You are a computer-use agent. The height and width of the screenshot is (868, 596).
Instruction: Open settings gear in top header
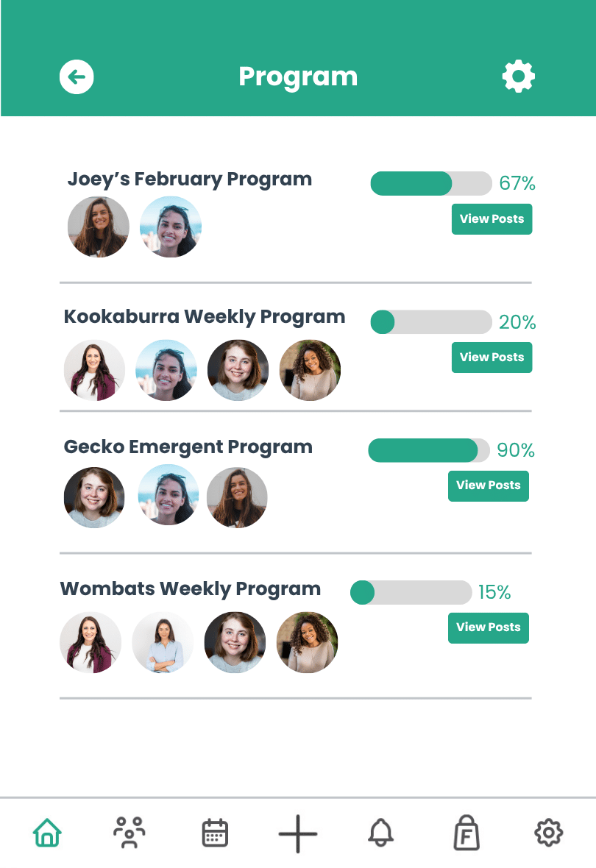coord(519,77)
